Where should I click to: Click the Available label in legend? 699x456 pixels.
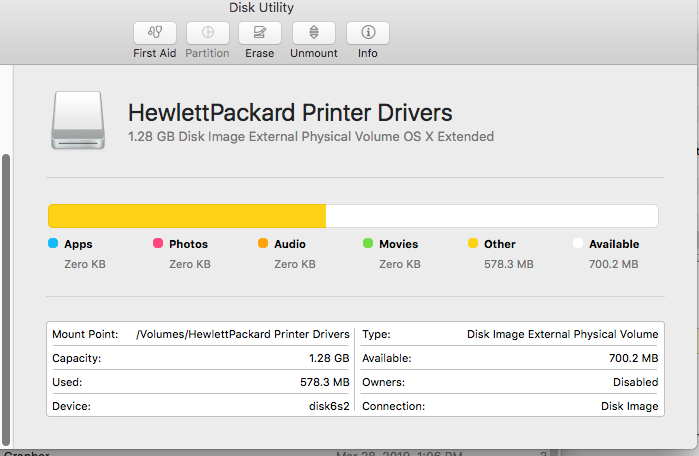(x=614, y=244)
